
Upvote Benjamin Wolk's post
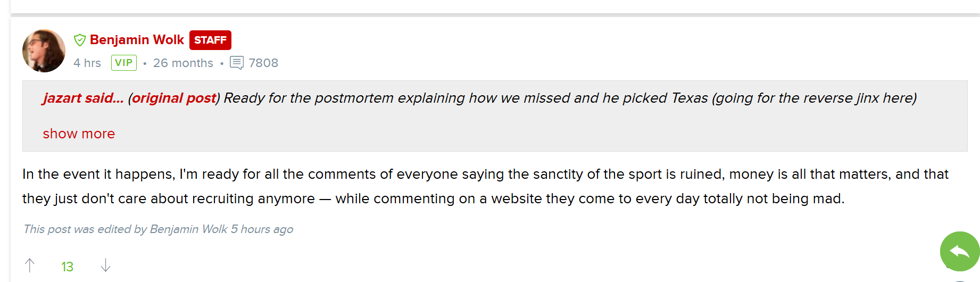(30, 265)
